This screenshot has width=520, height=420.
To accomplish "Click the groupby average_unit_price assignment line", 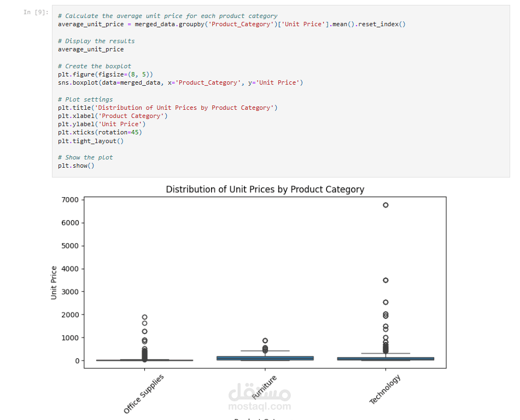I will 232,24.
